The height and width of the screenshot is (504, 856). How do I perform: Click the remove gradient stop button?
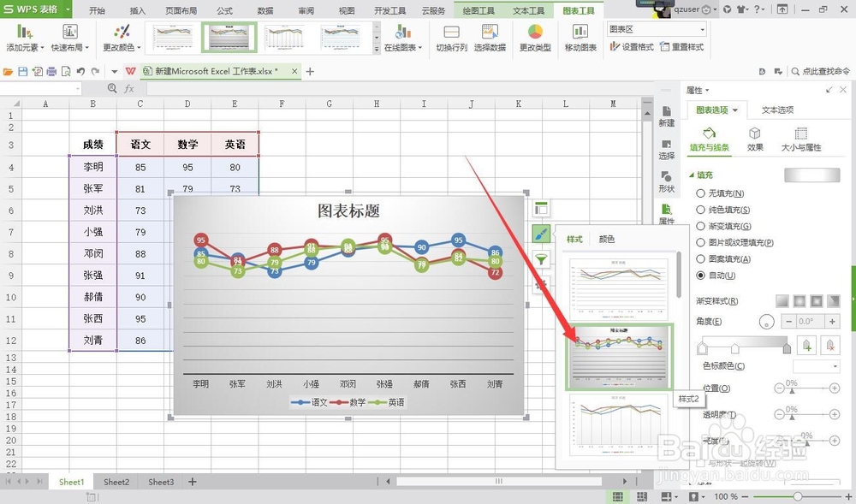coord(829,345)
